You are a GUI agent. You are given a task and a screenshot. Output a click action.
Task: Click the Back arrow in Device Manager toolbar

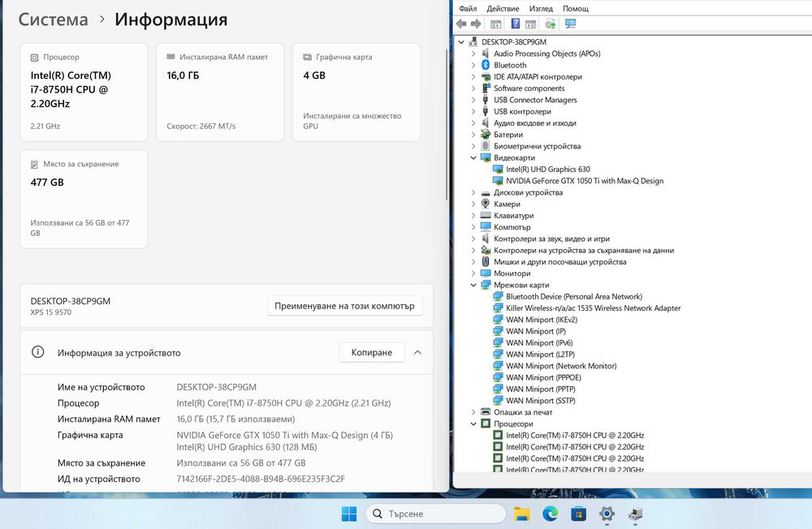pyautogui.click(x=461, y=24)
